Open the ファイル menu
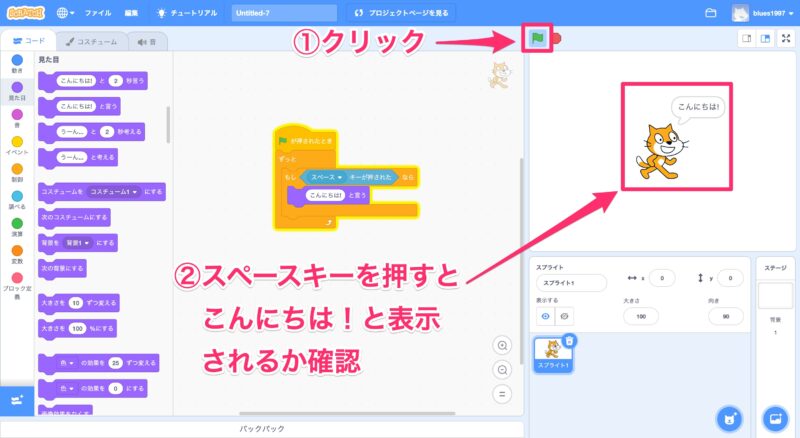800x438 pixels. (98, 13)
